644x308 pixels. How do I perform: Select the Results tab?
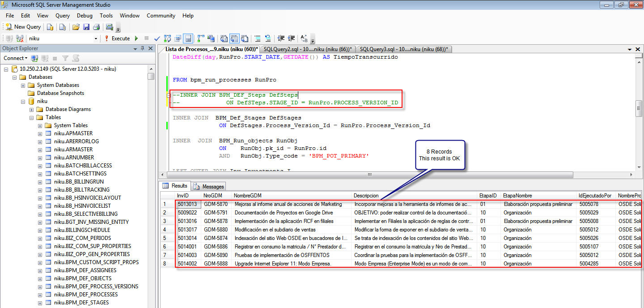point(175,186)
